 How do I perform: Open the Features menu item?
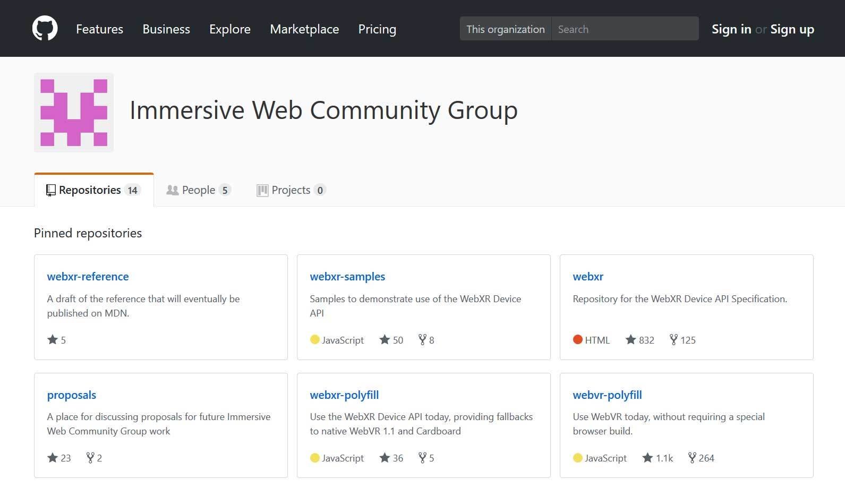[99, 29]
